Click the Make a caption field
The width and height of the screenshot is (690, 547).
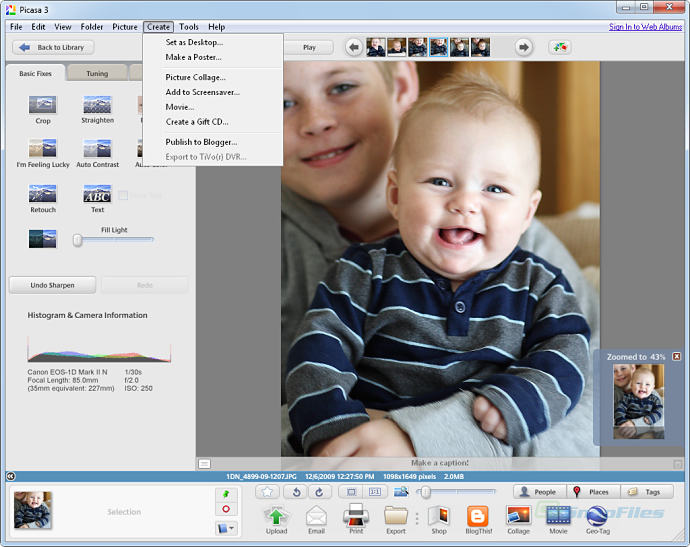pos(439,463)
